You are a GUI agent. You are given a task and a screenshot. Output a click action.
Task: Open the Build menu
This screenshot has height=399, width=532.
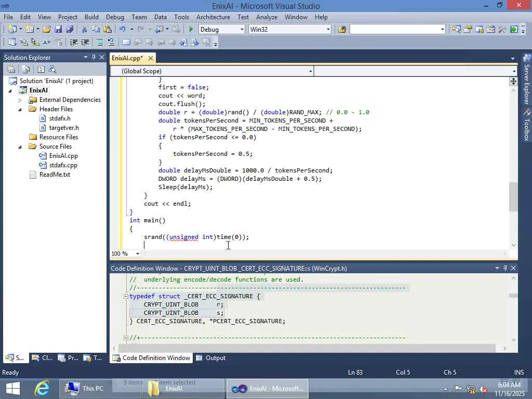(x=91, y=17)
